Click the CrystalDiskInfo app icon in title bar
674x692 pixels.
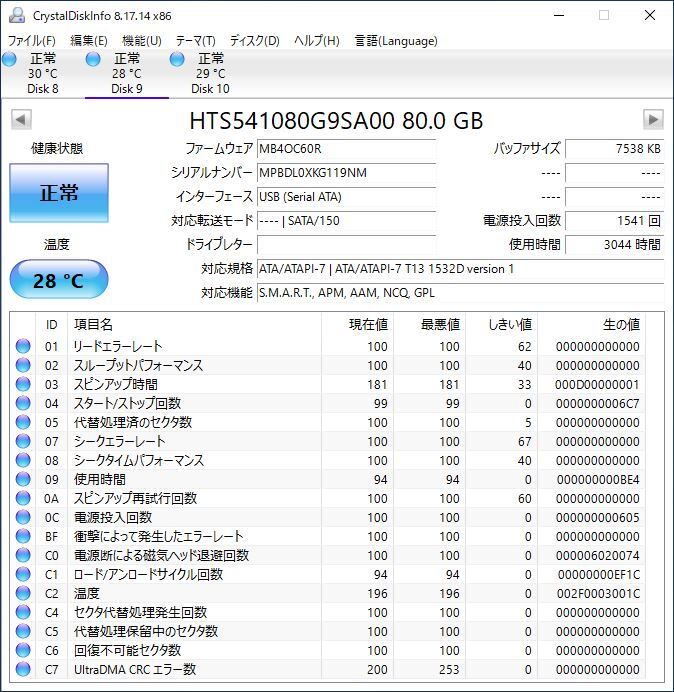click(17, 15)
